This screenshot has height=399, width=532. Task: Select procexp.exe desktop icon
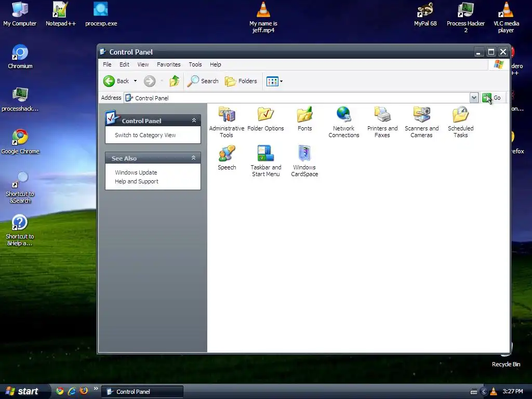[101, 14]
